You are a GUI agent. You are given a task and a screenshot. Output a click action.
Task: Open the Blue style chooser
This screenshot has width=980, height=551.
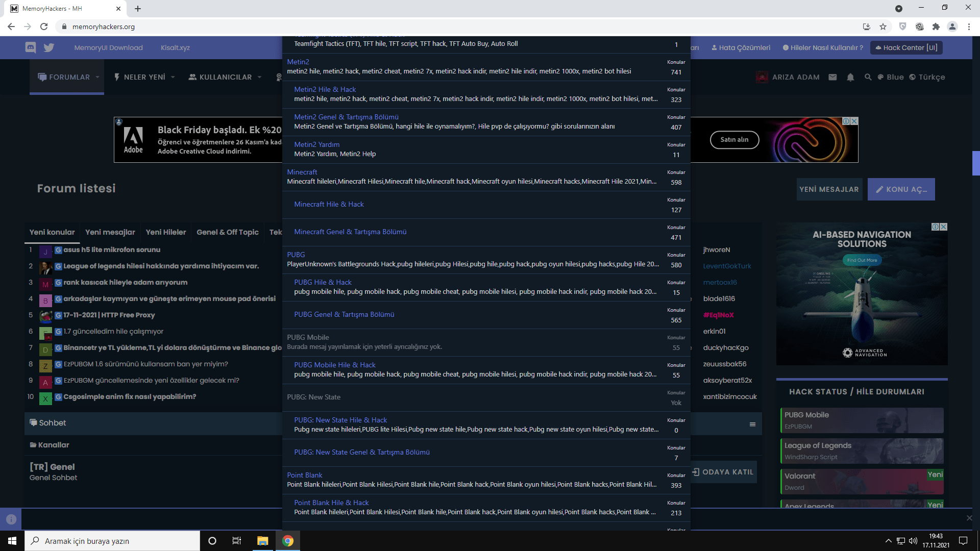coord(891,77)
